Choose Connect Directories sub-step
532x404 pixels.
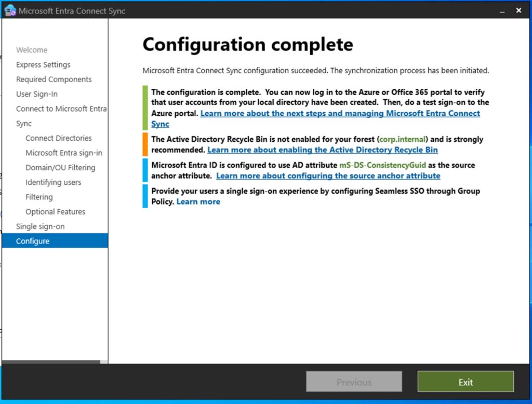tap(58, 138)
